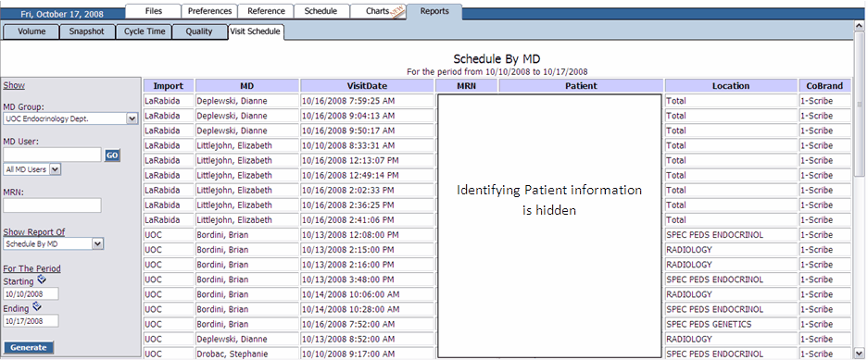Open the Quality sub-tab
The height and width of the screenshot is (360, 868).
coord(199,31)
